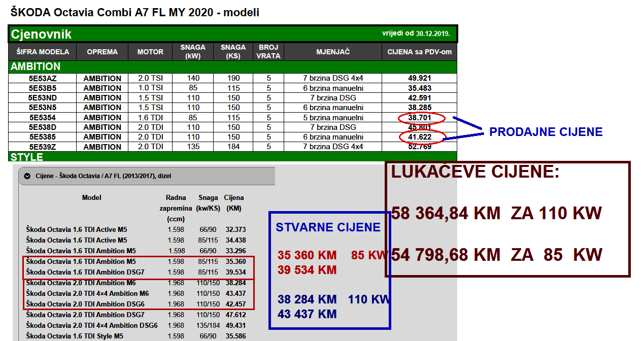Click '5 brzina manuelni' gearbox cell
This screenshot has width=644, height=341.
click(x=333, y=117)
